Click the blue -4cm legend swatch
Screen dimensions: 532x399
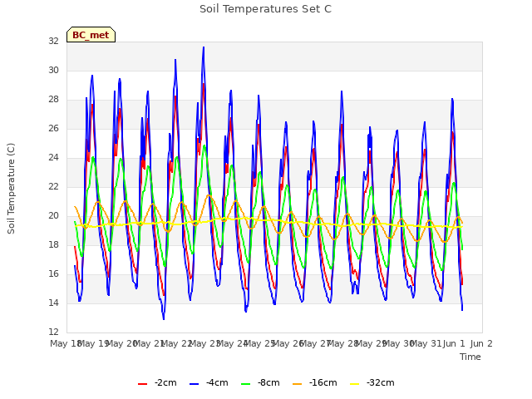tap(194, 384)
